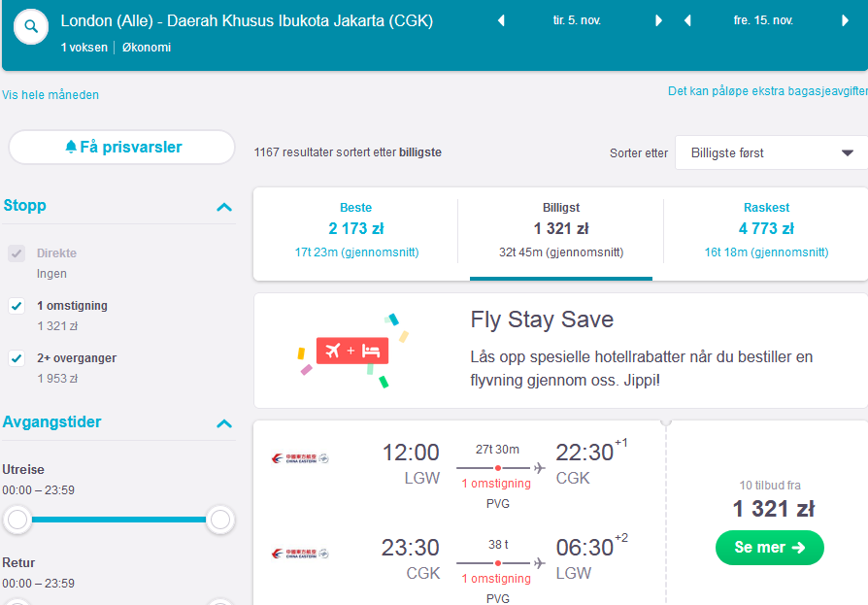Viewport: 868px width, 605px height.
Task: Click the Få prisvarsler button
Action: (121, 148)
